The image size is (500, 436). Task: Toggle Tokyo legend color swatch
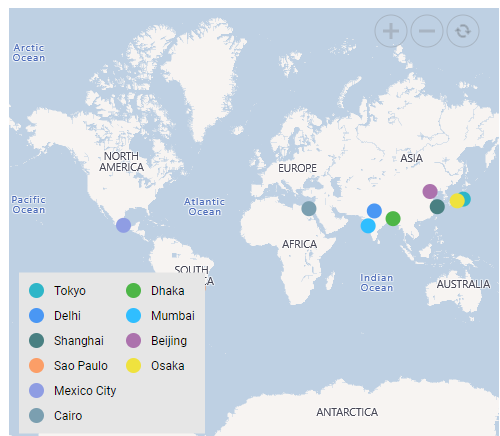click(36, 290)
